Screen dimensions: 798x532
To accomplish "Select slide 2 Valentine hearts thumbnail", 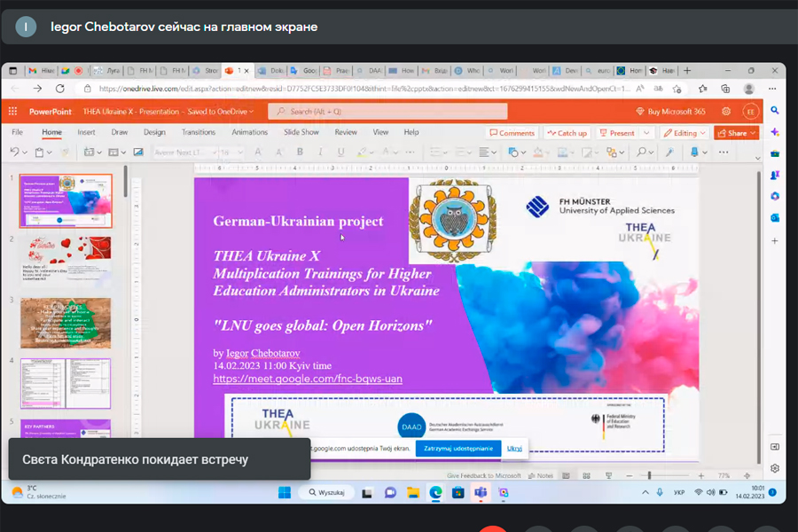I will click(x=66, y=260).
